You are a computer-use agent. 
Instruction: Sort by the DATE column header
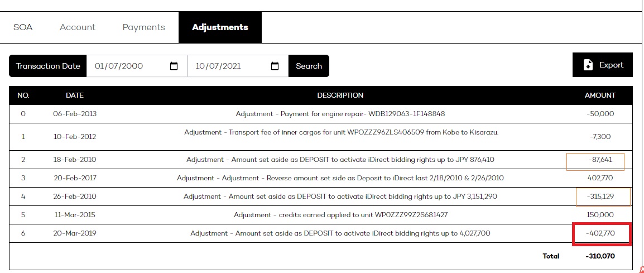point(75,95)
